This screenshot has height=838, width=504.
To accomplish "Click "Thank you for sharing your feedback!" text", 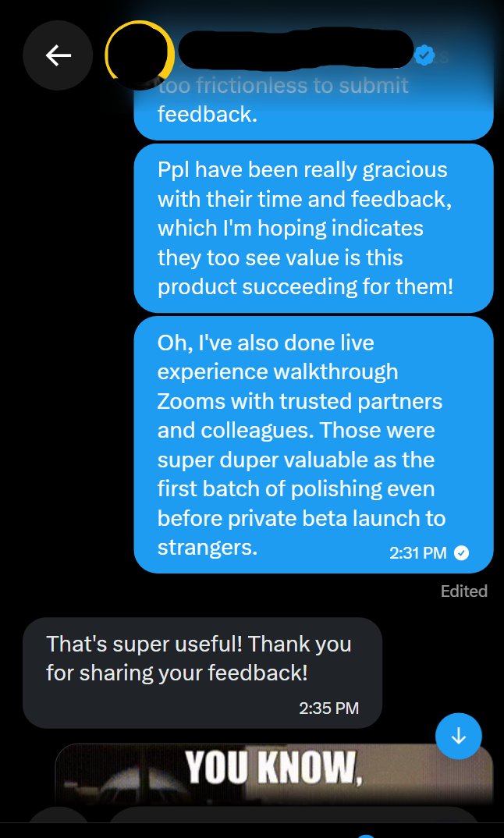I will tap(199, 658).
